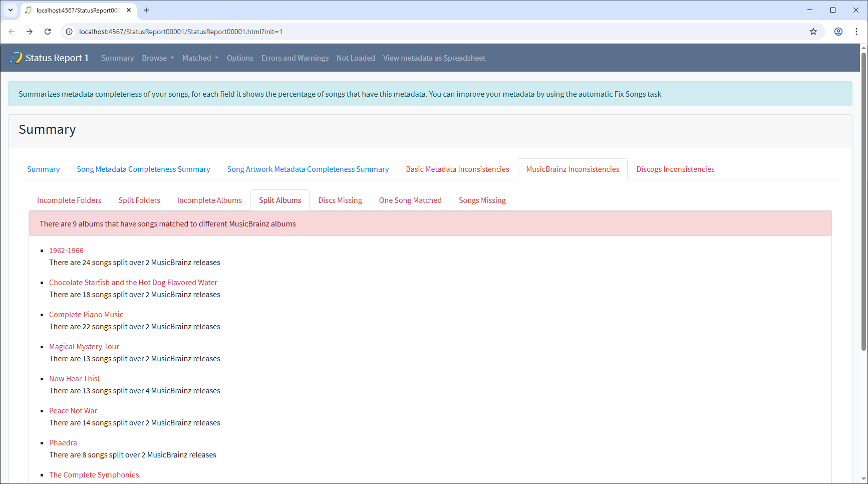Image resolution: width=868 pixels, height=484 pixels.
Task: Switch to Song Metadata Completeness Summary tab
Action: 143,169
